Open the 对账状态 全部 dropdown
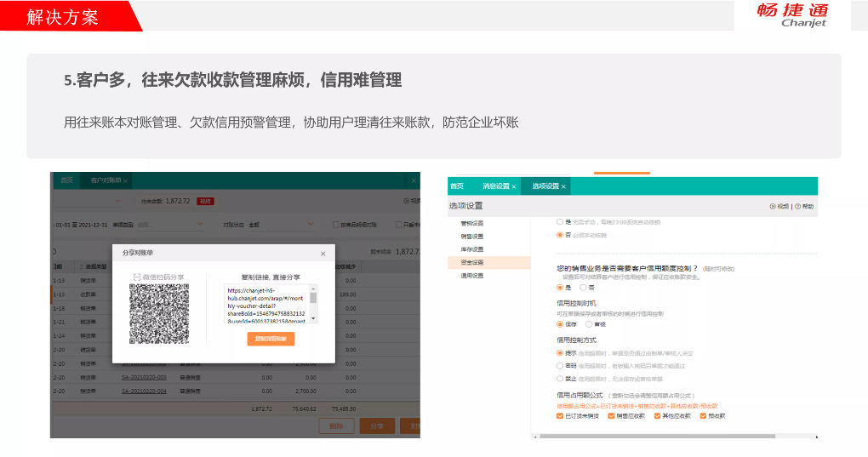Screen dimensions: 868x457 281,225
